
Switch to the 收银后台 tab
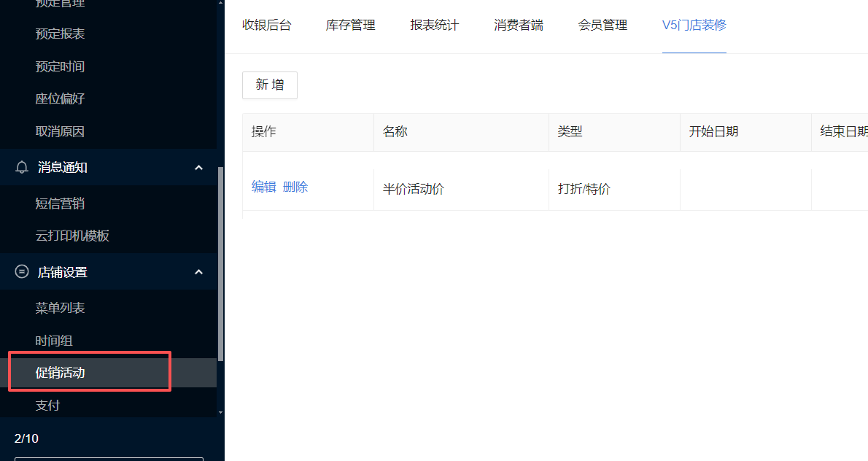pyautogui.click(x=266, y=26)
